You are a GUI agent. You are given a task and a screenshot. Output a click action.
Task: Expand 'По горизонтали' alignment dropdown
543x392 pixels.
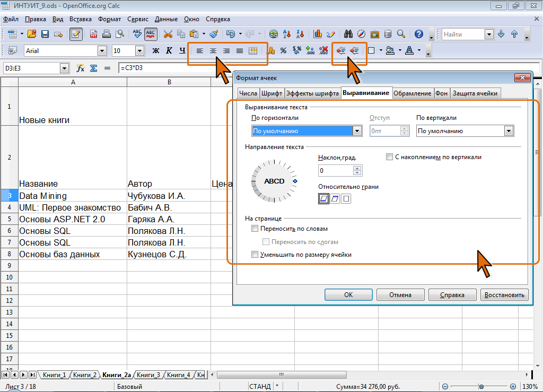pos(357,131)
